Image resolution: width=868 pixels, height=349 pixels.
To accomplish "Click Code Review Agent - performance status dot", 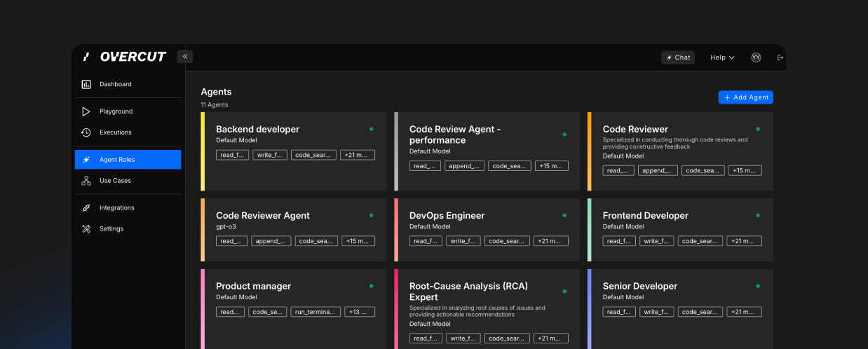I will tap(564, 135).
